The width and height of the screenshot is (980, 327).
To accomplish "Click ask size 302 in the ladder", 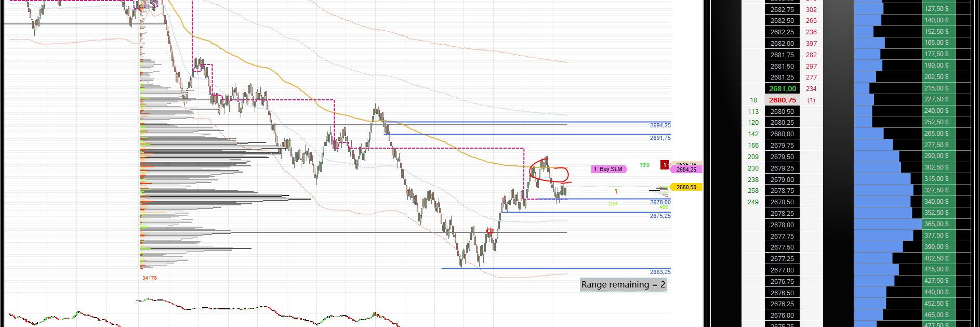I will coord(811,9).
